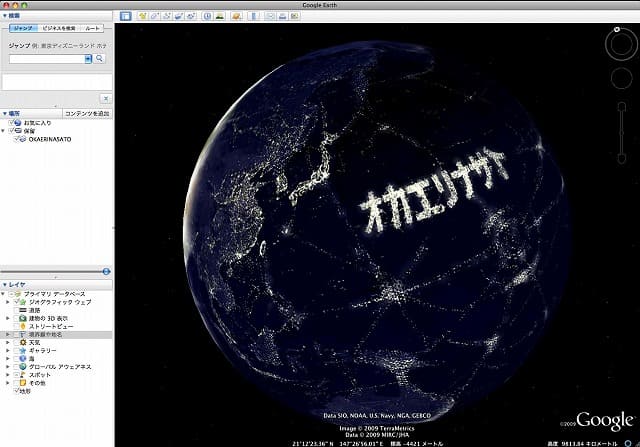Click the Add Image Overlay toolbar icon
640x447 pixels.
point(178,16)
